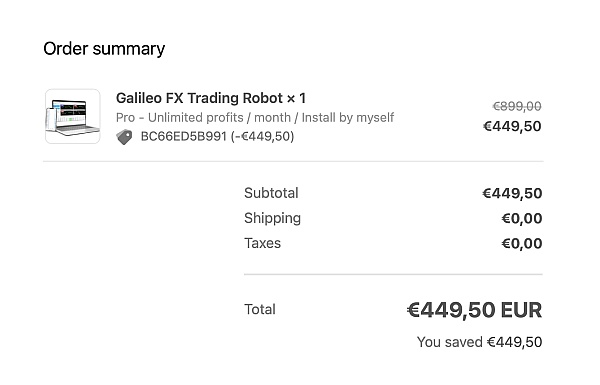
Task: Click the Taxes label
Action: click(262, 243)
